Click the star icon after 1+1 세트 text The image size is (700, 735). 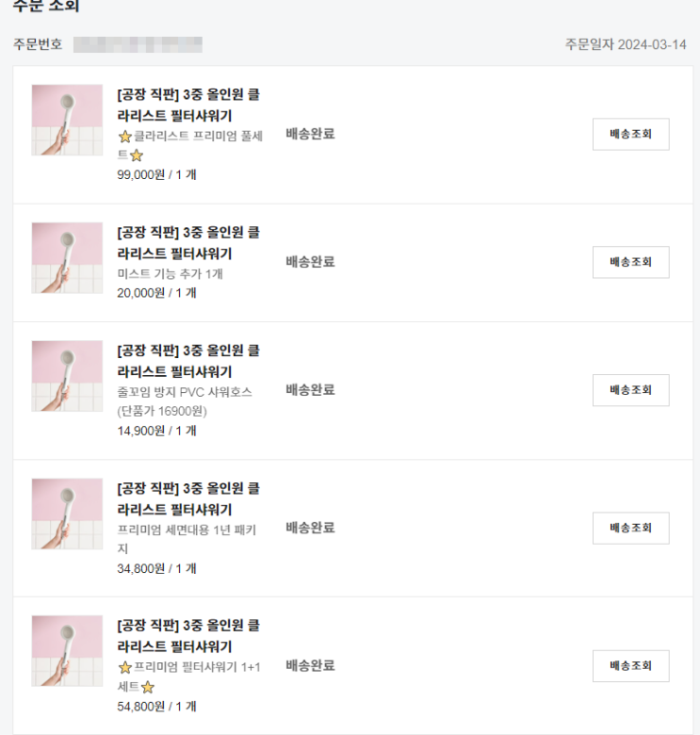(x=147, y=687)
